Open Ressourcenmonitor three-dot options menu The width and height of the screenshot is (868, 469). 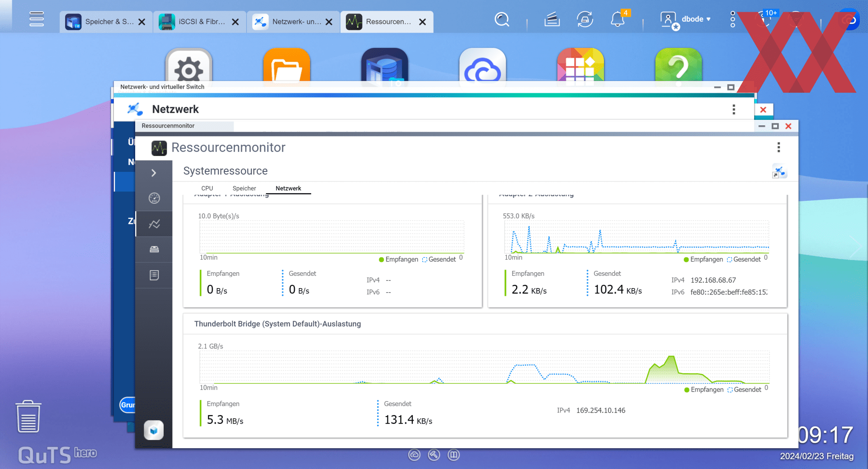click(778, 147)
